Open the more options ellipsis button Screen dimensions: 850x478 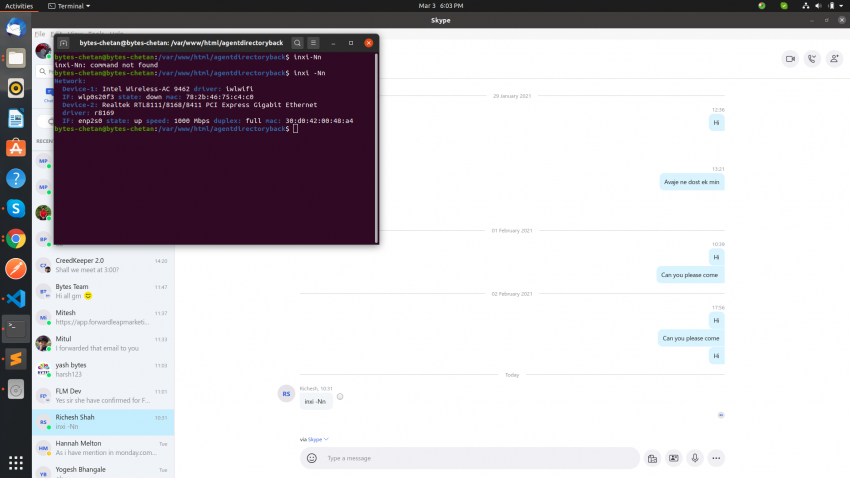pos(716,458)
